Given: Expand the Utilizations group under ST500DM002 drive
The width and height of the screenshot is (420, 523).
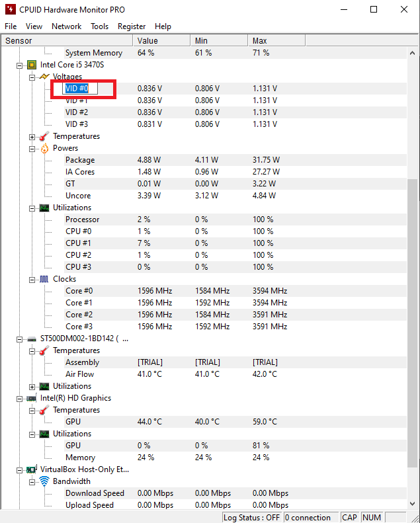Looking at the screenshot, I should pos(32,387).
